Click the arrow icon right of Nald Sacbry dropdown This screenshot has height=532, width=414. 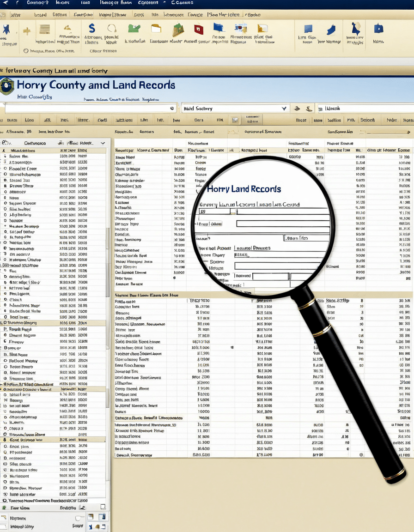coord(297,109)
